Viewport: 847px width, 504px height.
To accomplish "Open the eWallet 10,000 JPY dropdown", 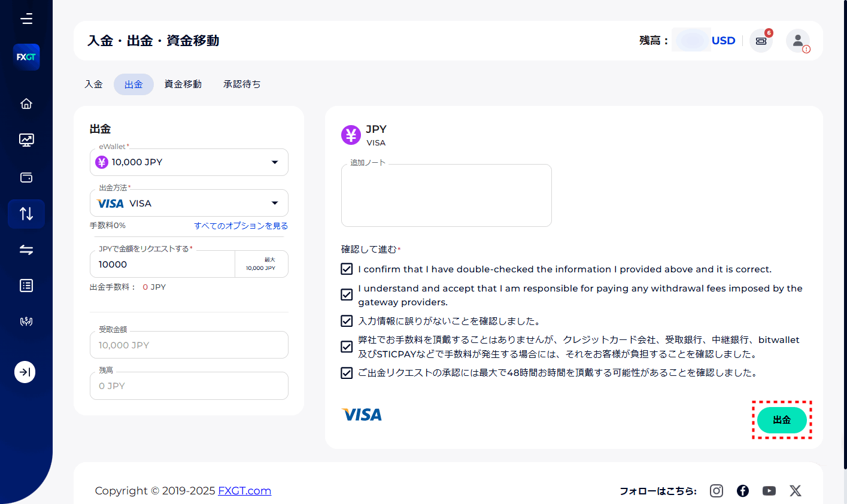I will [189, 162].
